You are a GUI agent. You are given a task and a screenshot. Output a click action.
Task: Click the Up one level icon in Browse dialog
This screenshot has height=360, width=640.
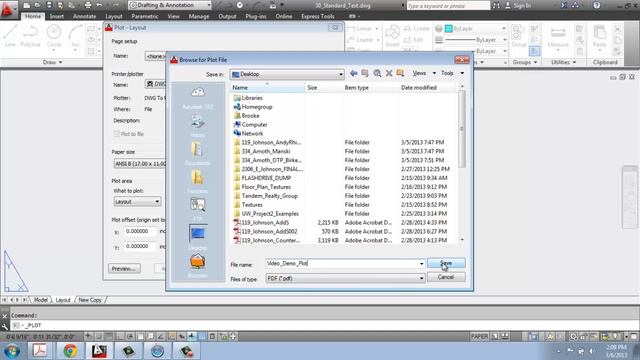(365, 73)
